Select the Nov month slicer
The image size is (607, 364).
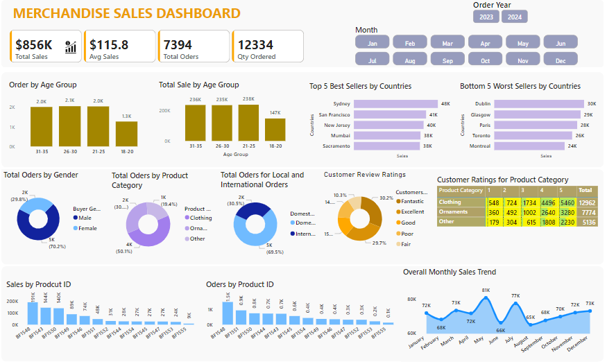[523, 59]
